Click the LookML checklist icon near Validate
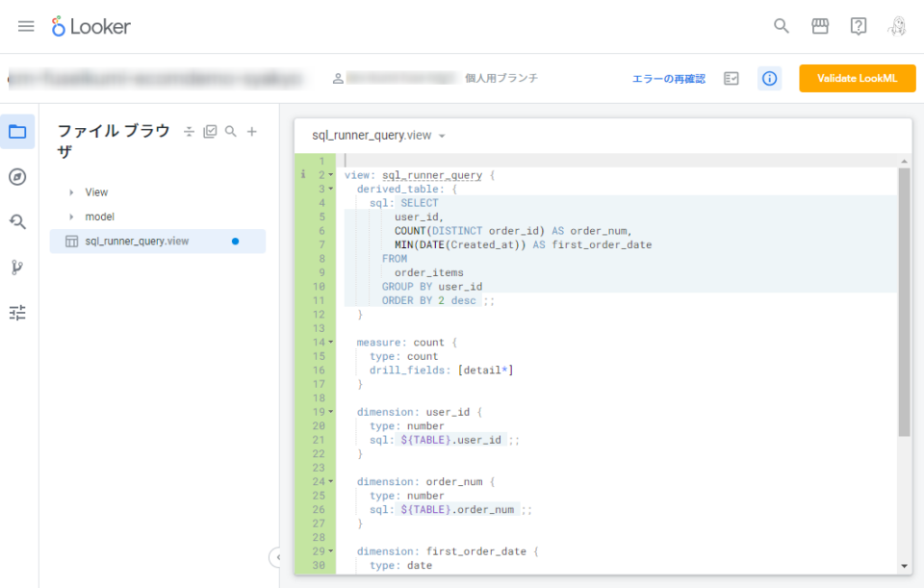The image size is (924, 588). tap(731, 78)
